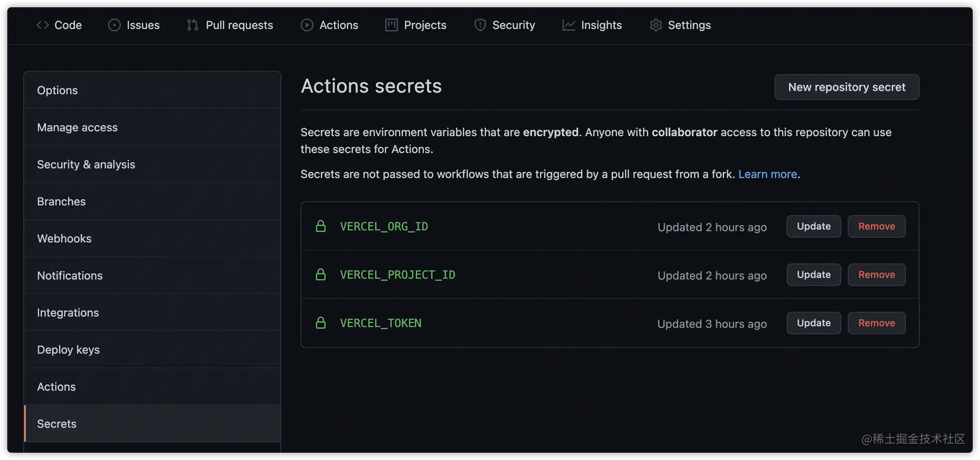Open Actions via its play icon

coord(306,25)
